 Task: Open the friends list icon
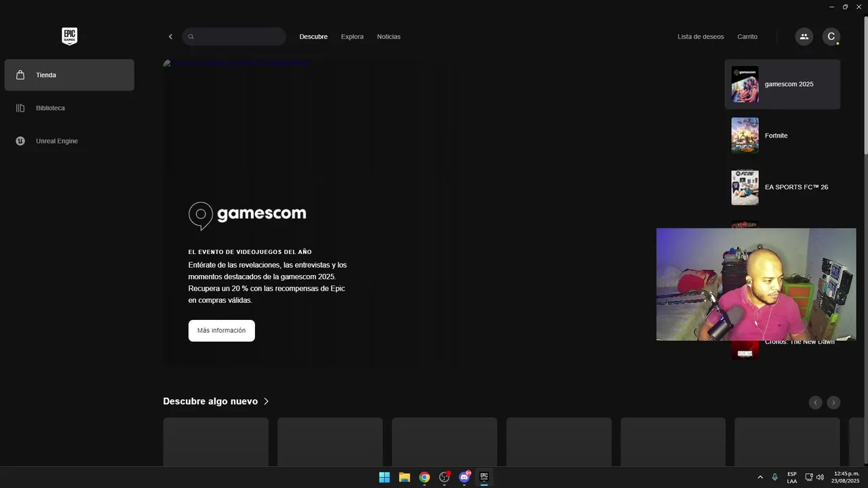(x=804, y=37)
